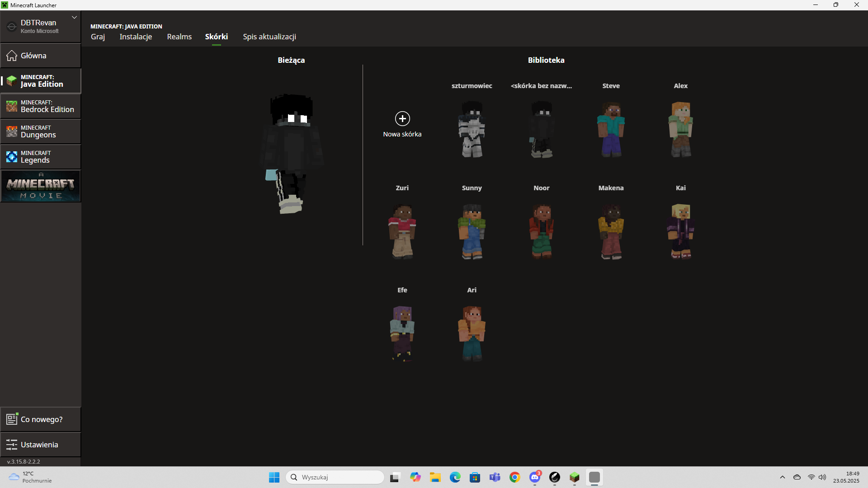Select the szturmowiec skin thumbnail
868x488 pixels.
tap(472, 130)
